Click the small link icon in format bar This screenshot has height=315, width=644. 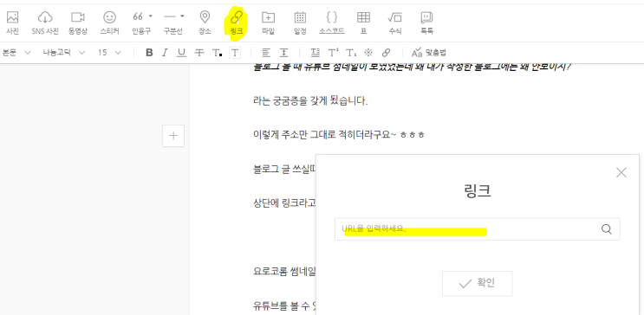(x=386, y=53)
